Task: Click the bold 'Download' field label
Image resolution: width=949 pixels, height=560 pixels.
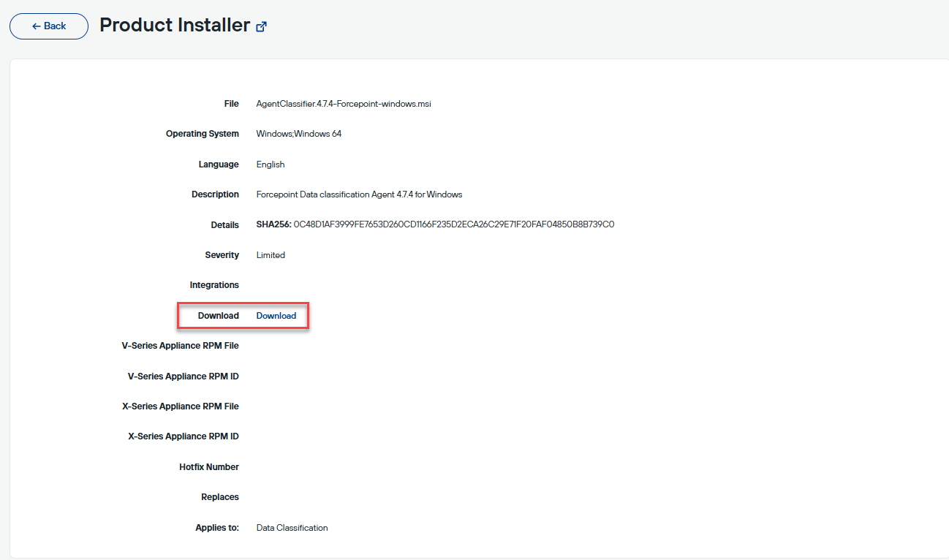Action: tap(219, 316)
